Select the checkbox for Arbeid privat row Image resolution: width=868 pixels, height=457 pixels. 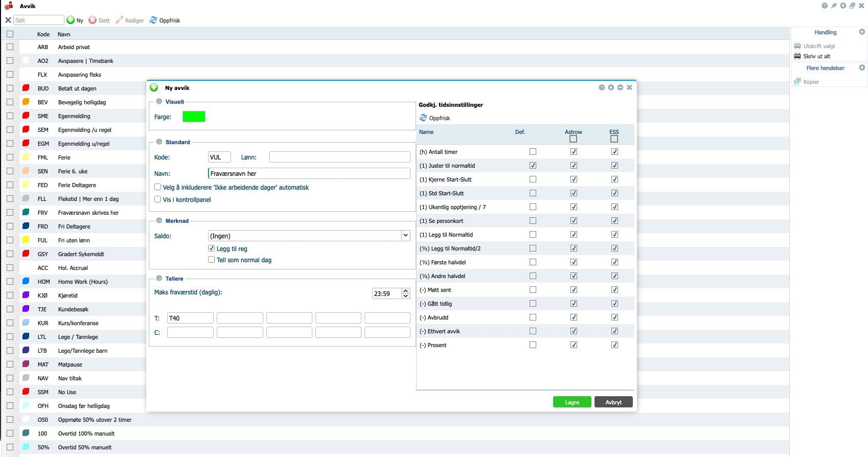point(10,47)
